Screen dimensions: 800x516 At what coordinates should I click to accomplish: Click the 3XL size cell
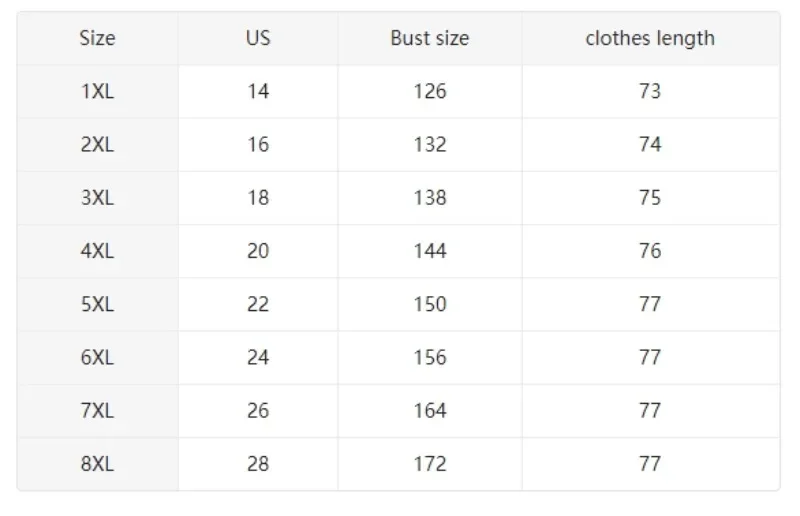pos(97,198)
